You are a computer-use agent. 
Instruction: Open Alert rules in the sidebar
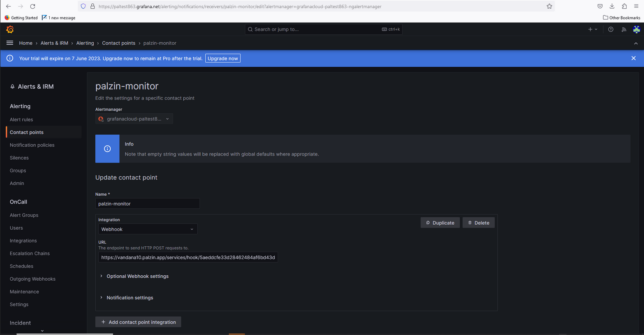click(22, 119)
